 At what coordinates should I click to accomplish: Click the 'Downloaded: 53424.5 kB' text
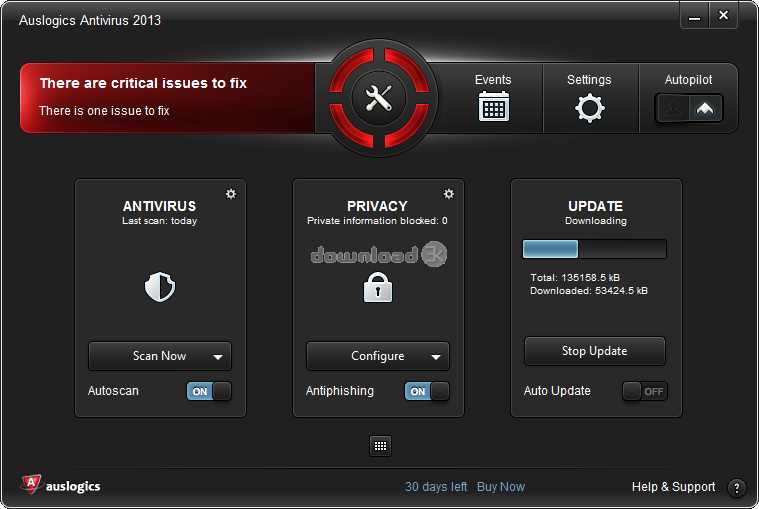589,291
